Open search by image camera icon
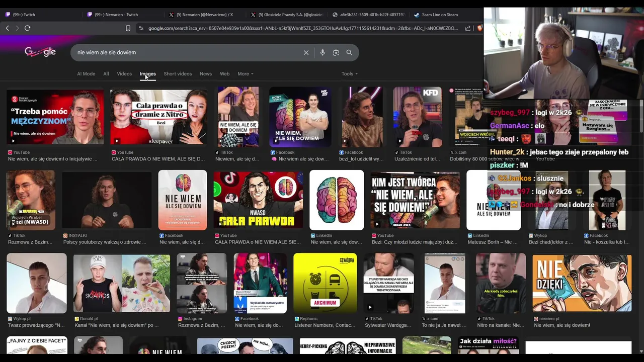The image size is (644, 362). pos(336,52)
